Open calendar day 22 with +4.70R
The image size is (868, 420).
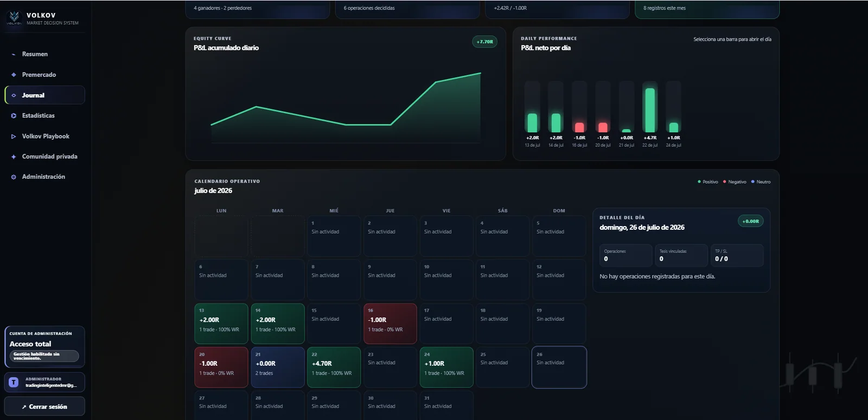[x=334, y=367]
